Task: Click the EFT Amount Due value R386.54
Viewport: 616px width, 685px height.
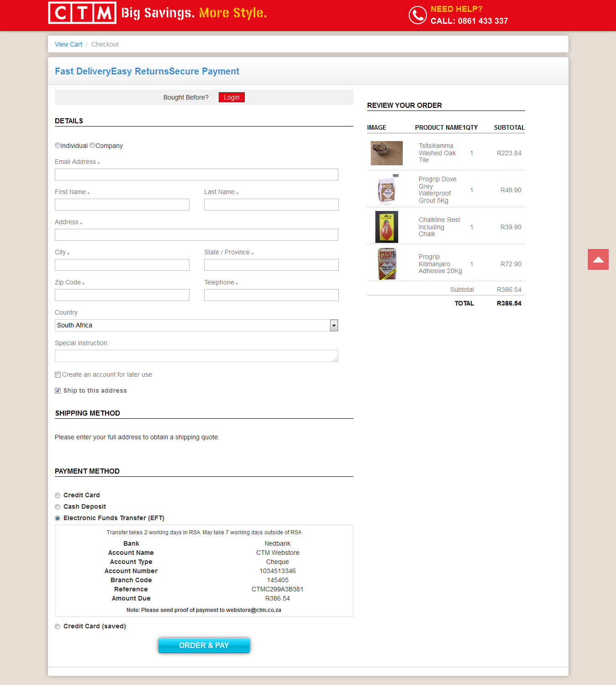Action: pos(278,598)
